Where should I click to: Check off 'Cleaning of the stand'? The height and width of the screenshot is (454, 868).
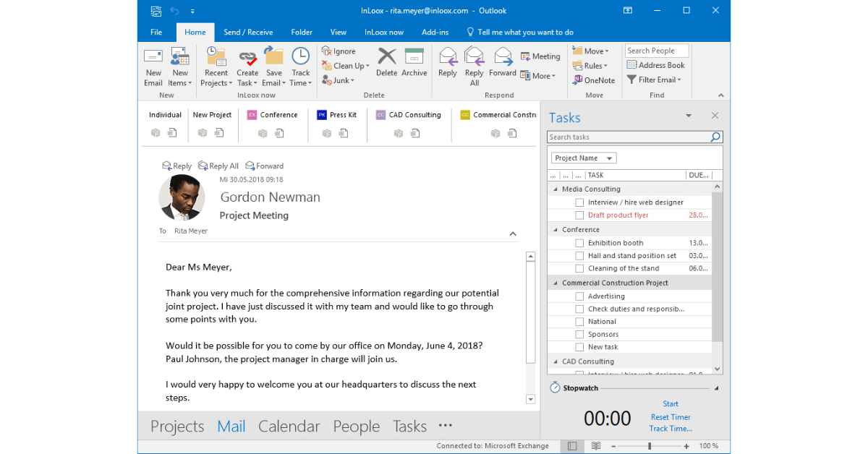pyautogui.click(x=579, y=269)
